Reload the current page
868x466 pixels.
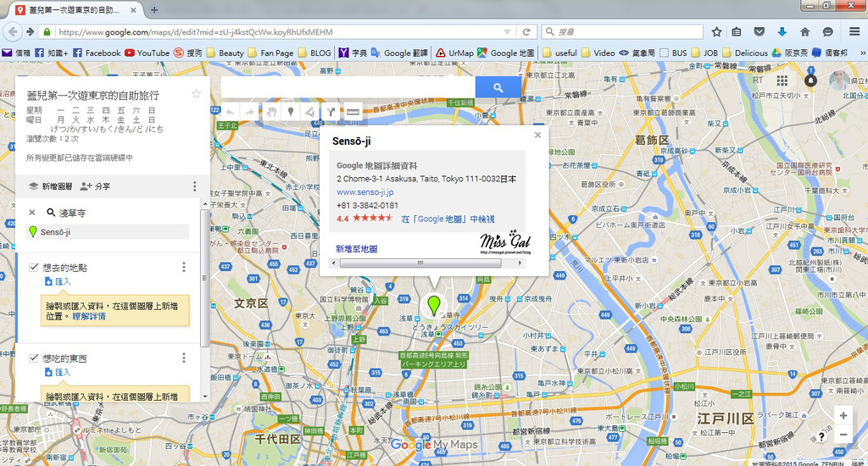pos(526,32)
